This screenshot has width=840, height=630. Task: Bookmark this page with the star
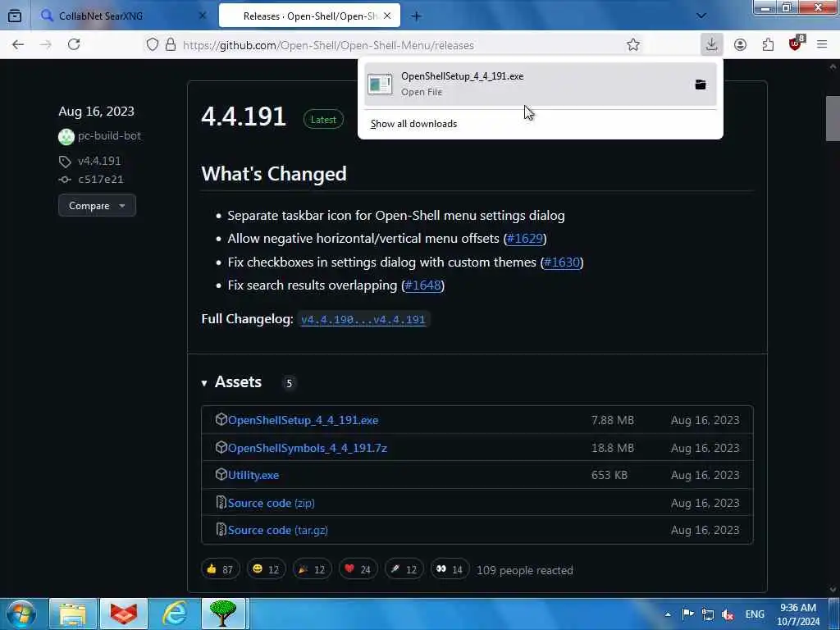(633, 44)
